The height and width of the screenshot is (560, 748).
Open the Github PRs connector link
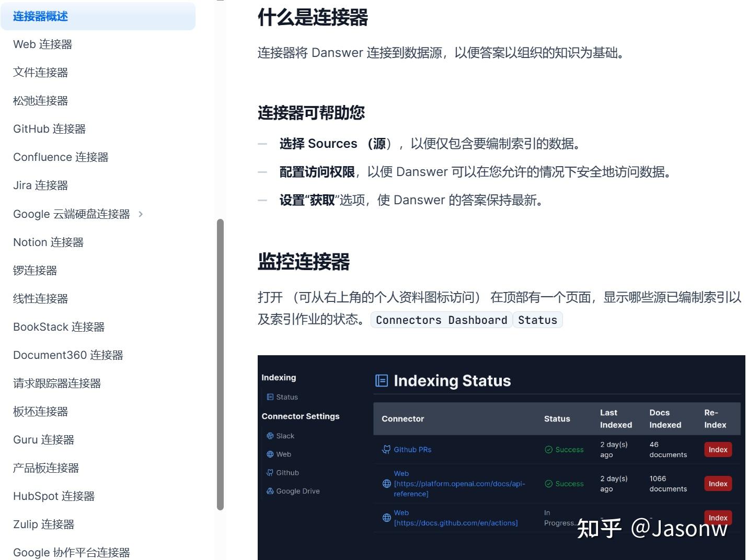(412, 450)
